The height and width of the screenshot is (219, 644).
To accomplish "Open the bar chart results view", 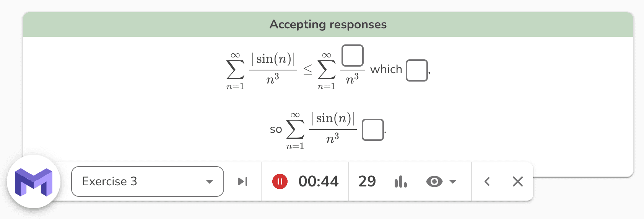I will 400,181.
